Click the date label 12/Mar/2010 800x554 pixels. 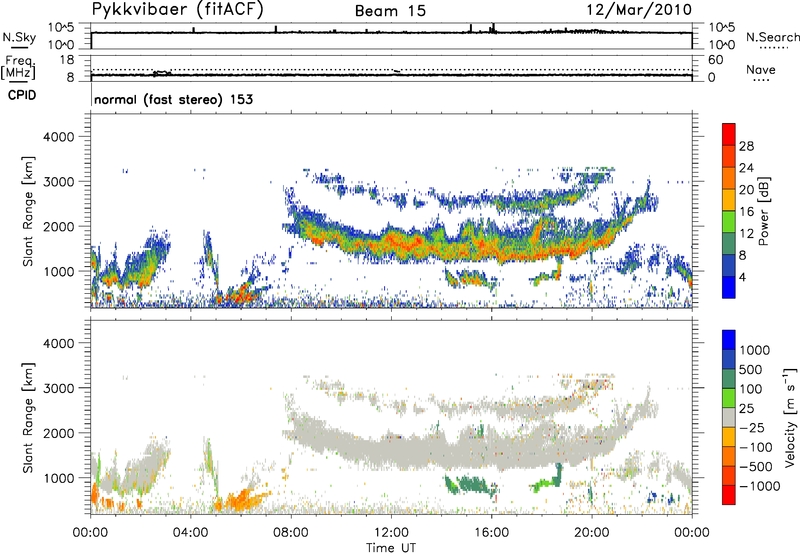(639, 9)
